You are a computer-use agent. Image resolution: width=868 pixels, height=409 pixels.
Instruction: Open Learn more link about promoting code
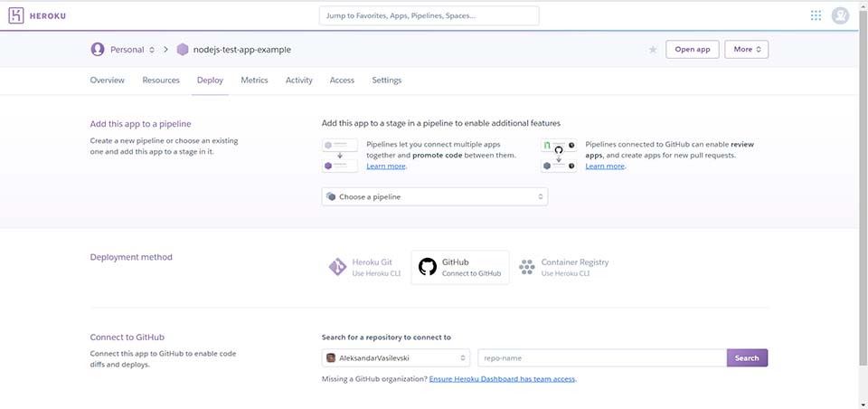[x=386, y=166]
